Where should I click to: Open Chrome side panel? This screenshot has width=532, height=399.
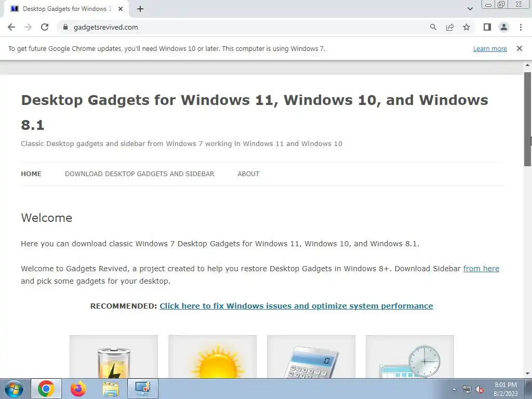point(487,27)
